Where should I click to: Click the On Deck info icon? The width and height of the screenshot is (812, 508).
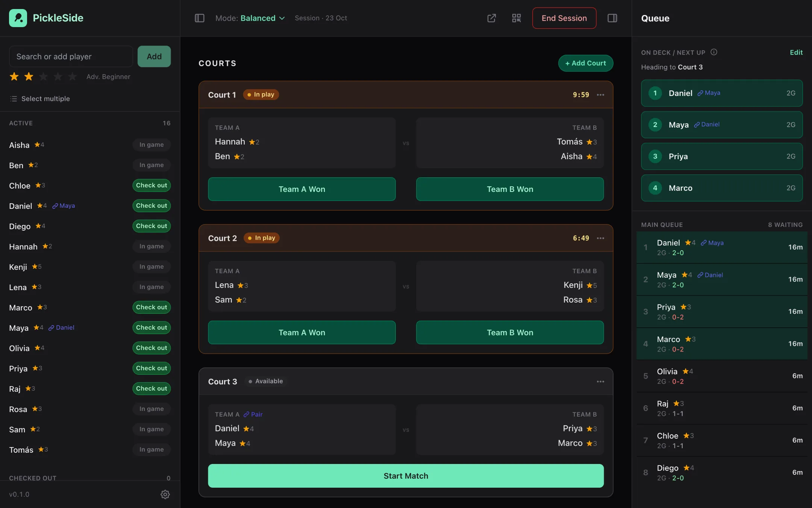tap(714, 52)
